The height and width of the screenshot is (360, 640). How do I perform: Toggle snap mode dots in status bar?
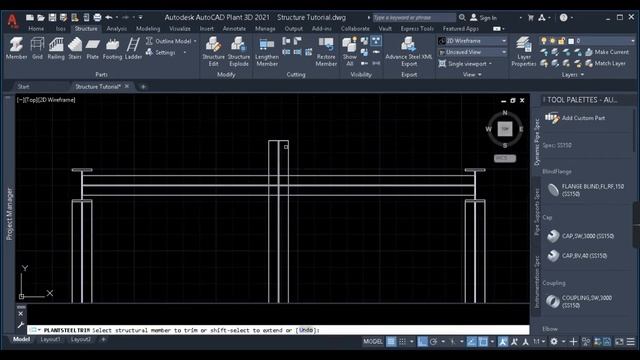[x=402, y=342]
